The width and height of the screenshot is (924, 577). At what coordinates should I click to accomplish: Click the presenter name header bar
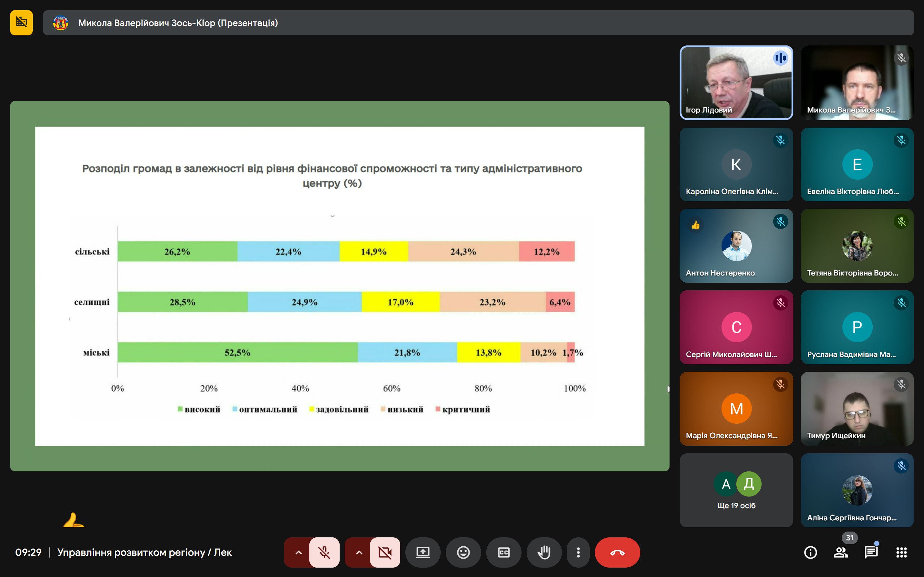[x=477, y=22]
